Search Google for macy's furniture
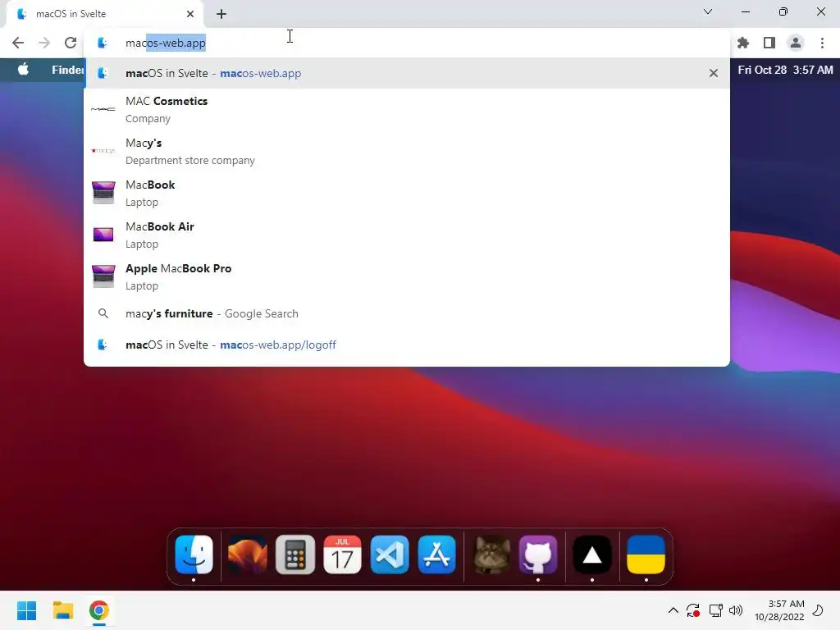 (407, 313)
